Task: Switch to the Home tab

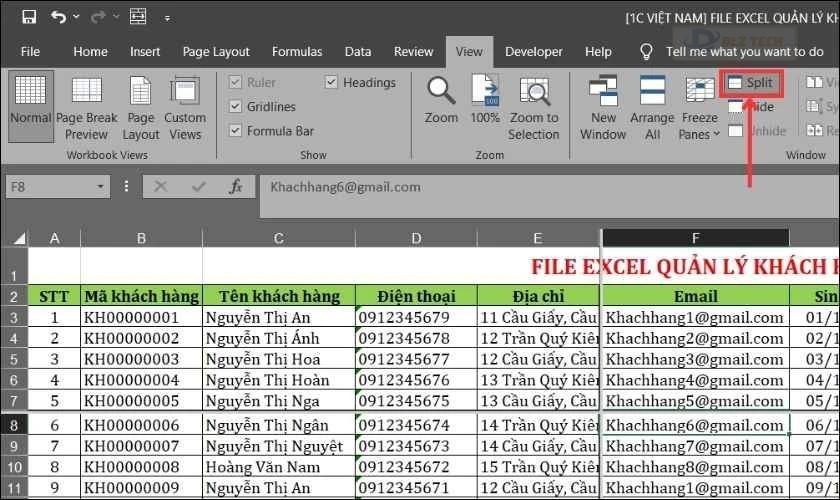Action: [90, 51]
